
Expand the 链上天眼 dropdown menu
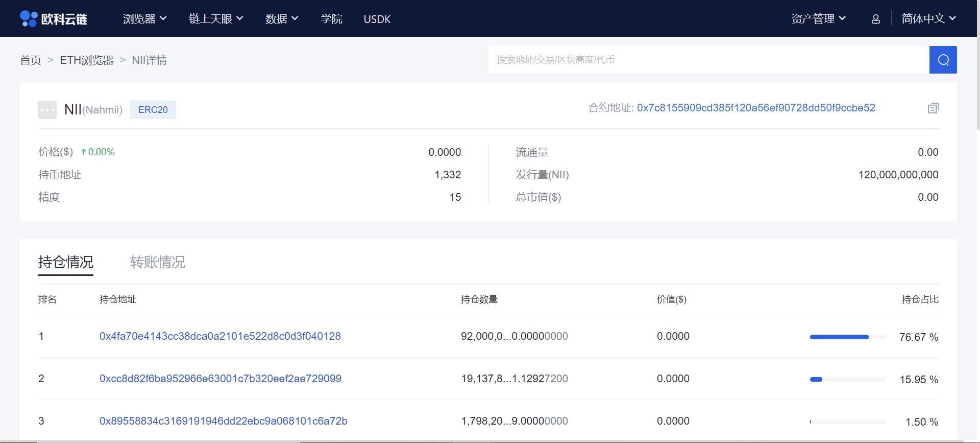pos(216,19)
